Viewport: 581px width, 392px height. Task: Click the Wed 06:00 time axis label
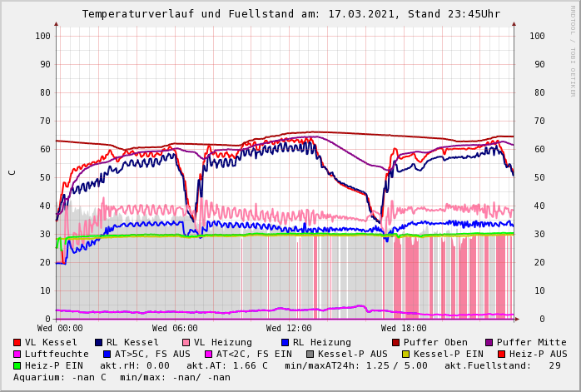click(x=175, y=328)
